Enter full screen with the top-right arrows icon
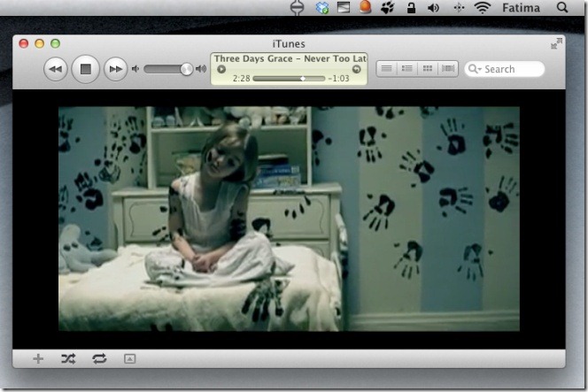This screenshot has height=392, width=588. tap(556, 43)
